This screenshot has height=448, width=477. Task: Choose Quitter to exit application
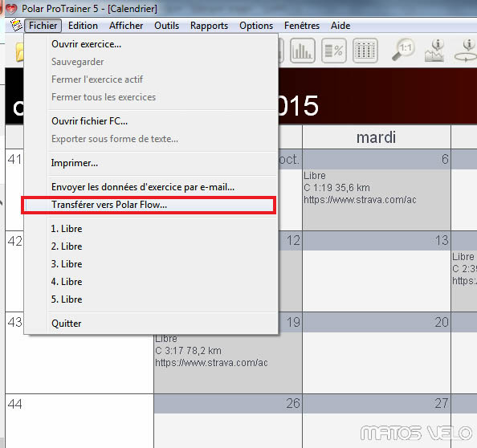click(x=151, y=324)
